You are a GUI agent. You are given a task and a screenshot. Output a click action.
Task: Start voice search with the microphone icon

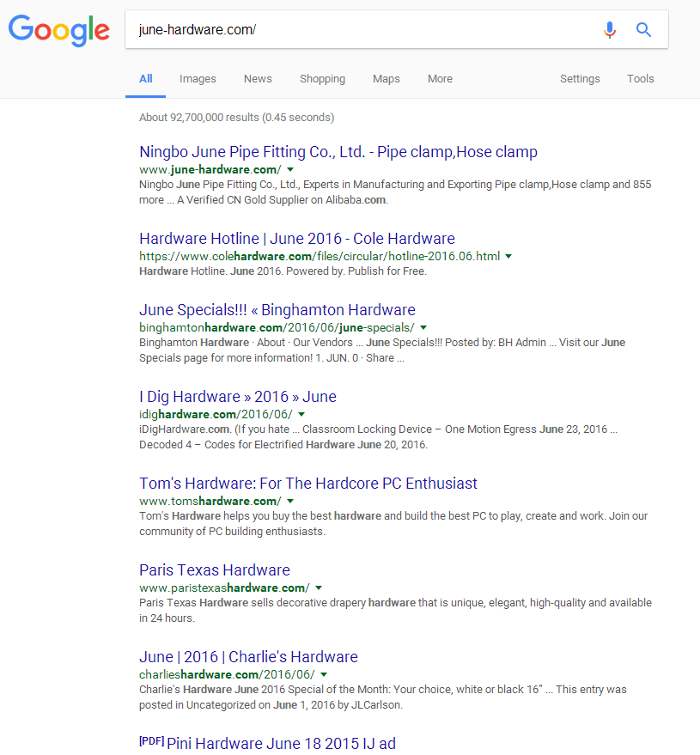610,30
